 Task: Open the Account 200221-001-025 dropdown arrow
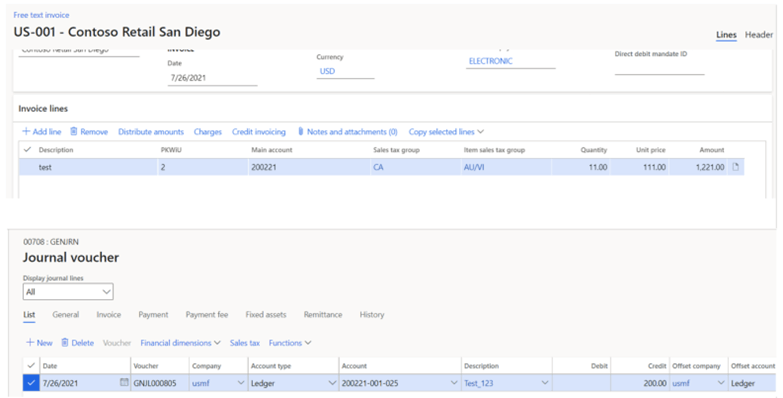tap(454, 383)
